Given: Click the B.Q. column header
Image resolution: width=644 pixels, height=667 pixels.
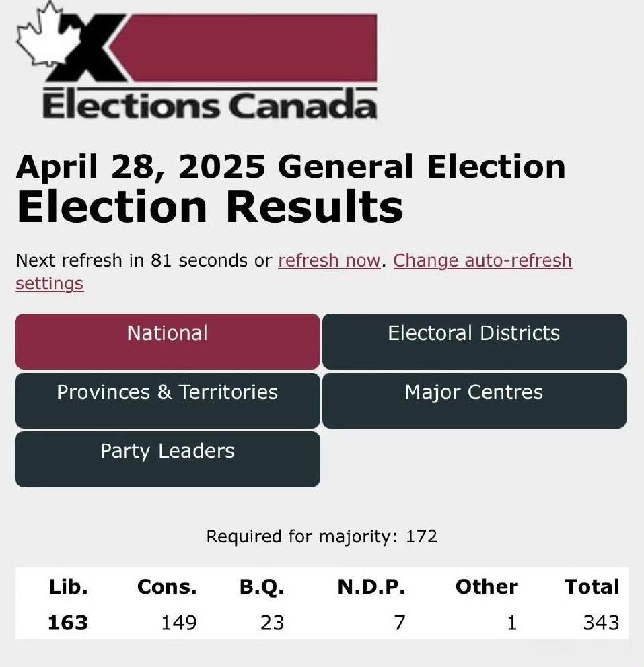Looking at the screenshot, I should [262, 587].
